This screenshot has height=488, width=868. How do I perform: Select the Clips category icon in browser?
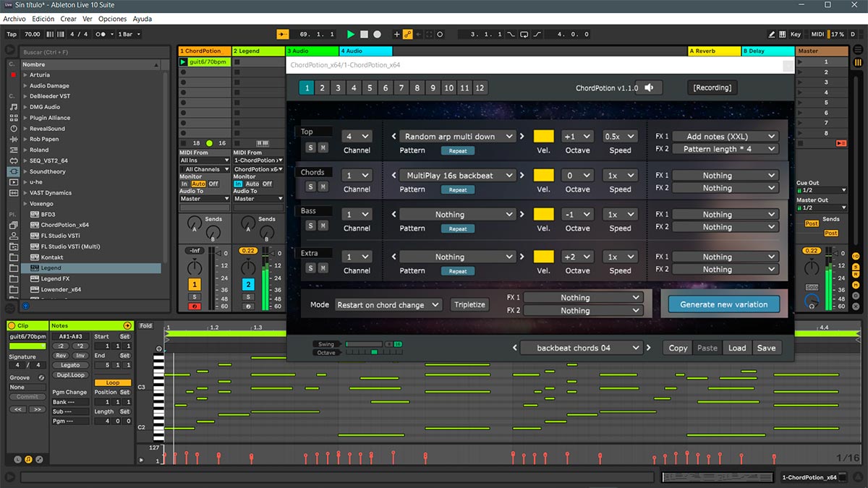coord(13,182)
